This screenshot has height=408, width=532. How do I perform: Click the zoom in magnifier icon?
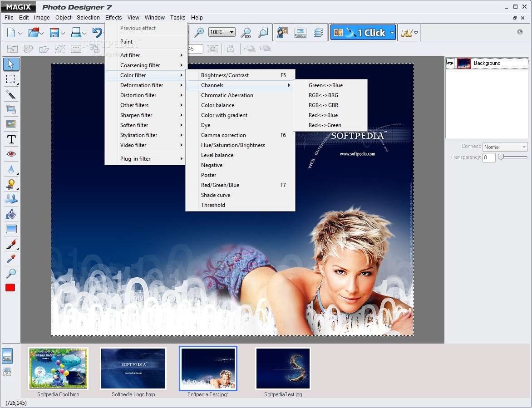(x=199, y=33)
